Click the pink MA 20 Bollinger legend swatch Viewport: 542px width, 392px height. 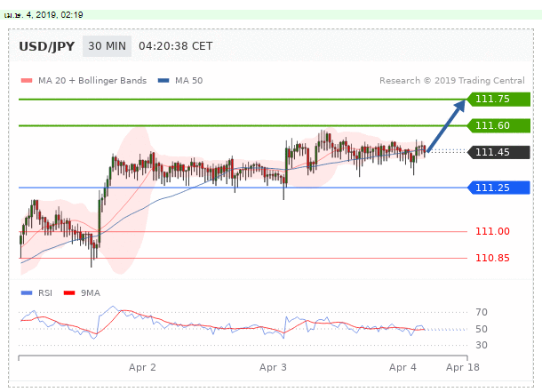pos(27,81)
